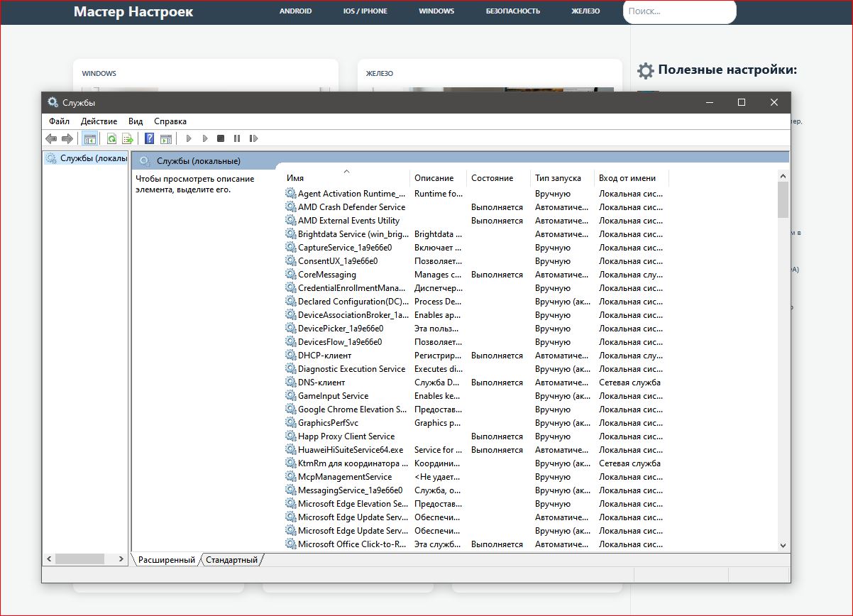Click the gear icon beside Happ Proxy Client Service
853x616 pixels.
291,436
